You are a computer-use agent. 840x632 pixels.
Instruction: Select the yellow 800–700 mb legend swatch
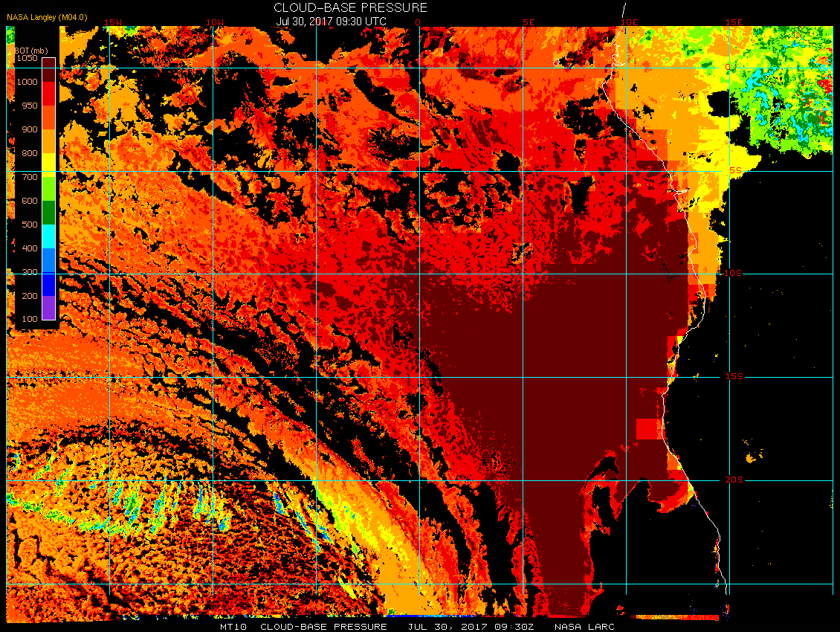[49, 165]
